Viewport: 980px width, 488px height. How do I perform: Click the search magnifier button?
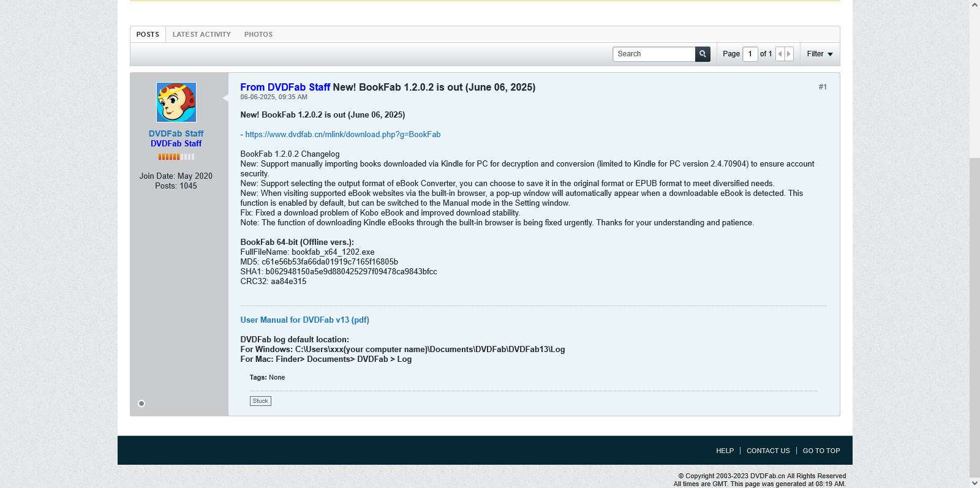click(x=703, y=54)
